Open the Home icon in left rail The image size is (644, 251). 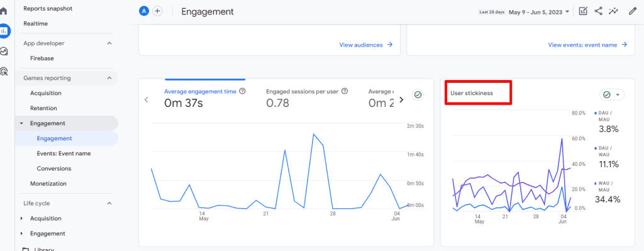[x=4, y=11]
